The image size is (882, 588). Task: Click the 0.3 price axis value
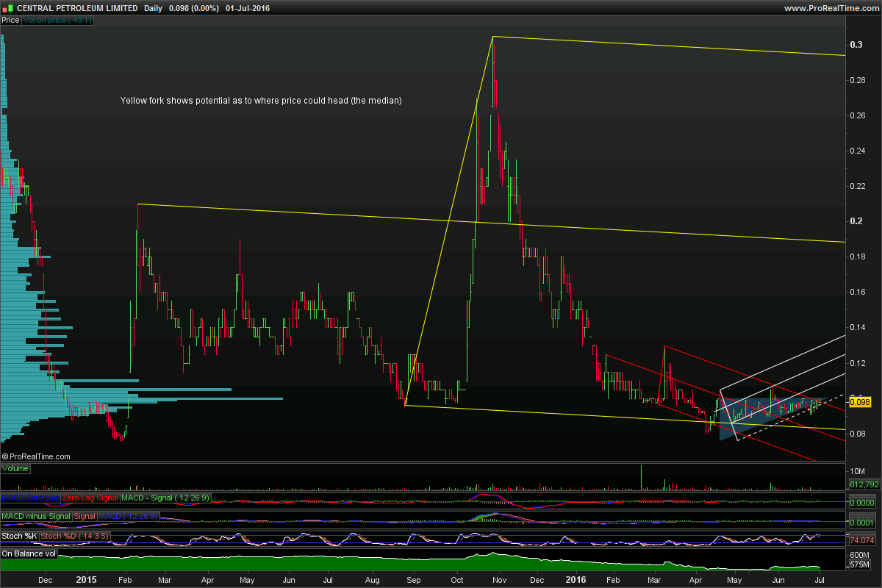coord(856,45)
